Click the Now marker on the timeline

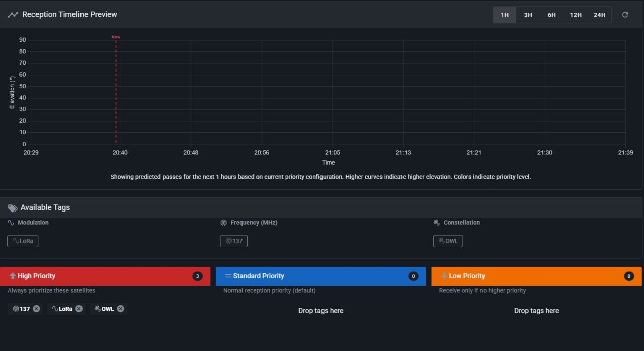tap(116, 37)
